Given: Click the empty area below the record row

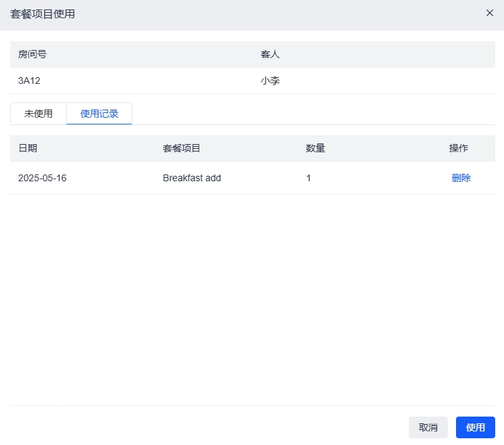Looking at the screenshot, I should tap(252, 298).
